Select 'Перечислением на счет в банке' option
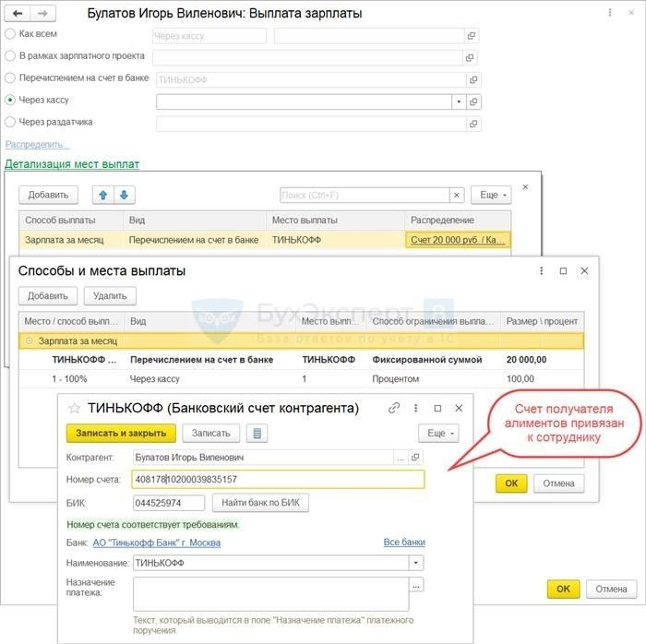Viewport: 646px width, 644px height. (10, 78)
